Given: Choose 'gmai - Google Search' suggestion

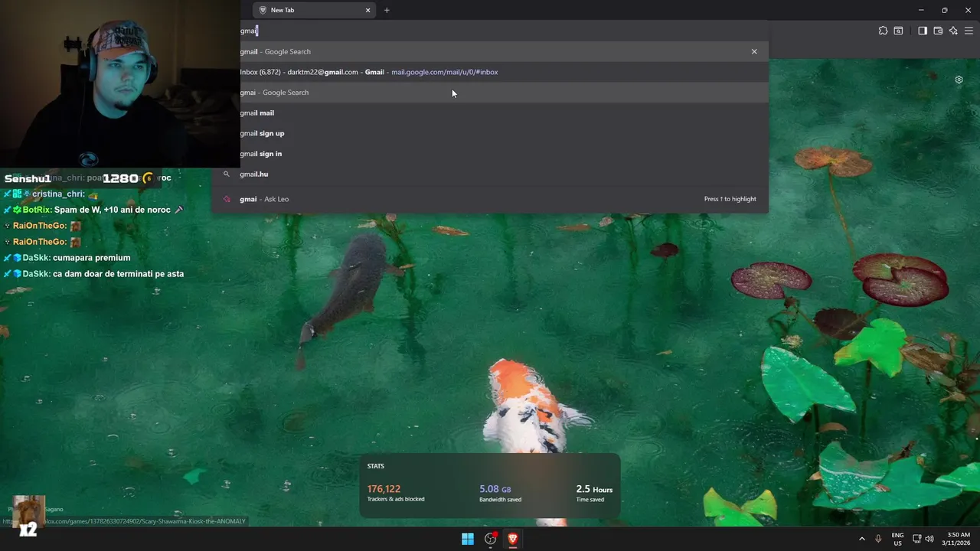Looking at the screenshot, I should coord(490,93).
